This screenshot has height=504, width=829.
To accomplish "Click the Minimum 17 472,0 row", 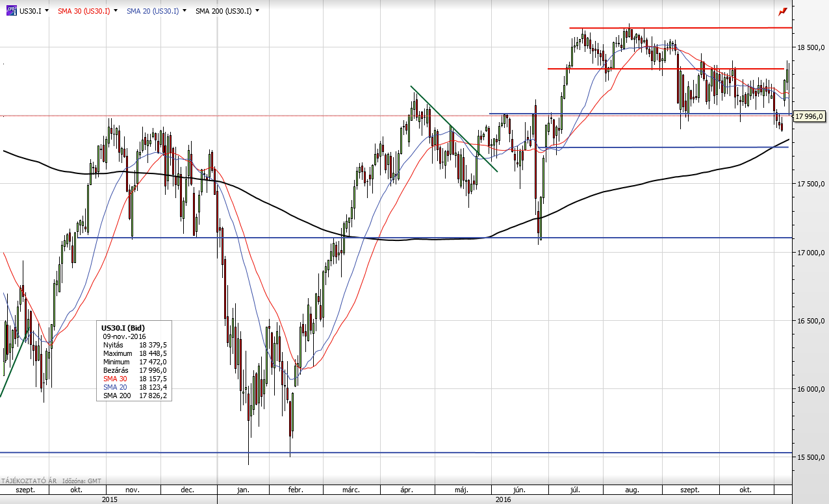I will click(134, 362).
